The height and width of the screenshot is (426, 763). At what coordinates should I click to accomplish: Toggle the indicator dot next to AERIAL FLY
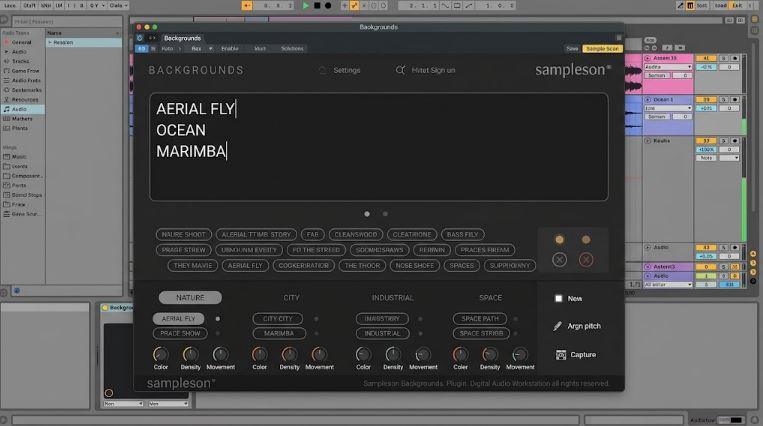pos(218,319)
